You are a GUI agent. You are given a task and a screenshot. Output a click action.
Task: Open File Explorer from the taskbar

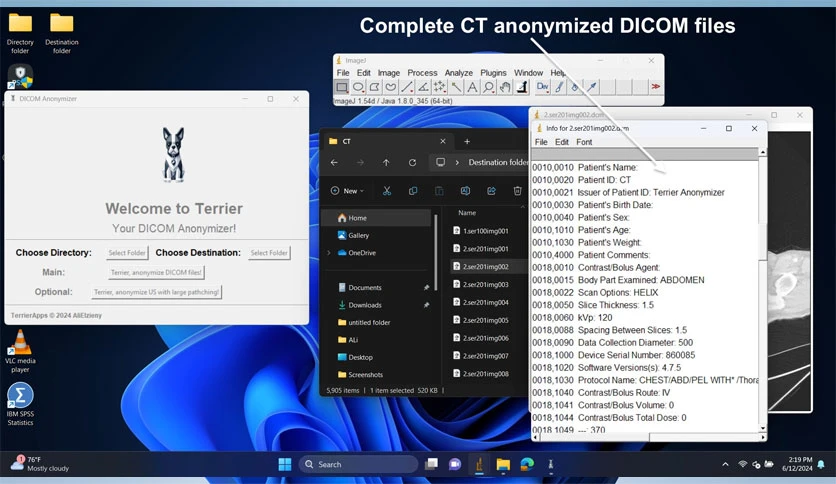click(503, 464)
